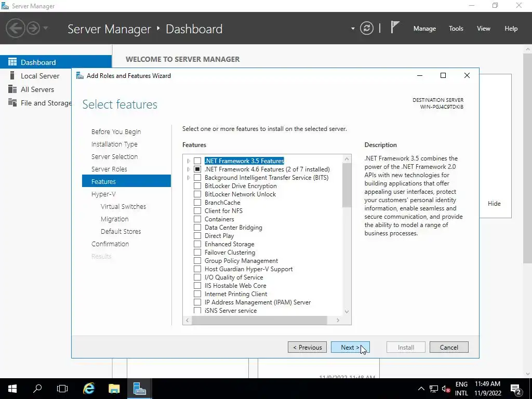Open the Manage menu
Image resolution: width=532 pixels, height=399 pixels.
[x=424, y=29]
